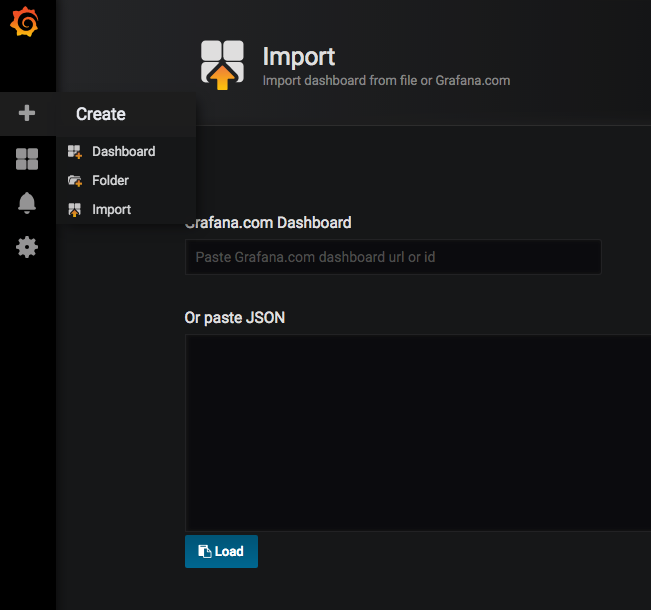This screenshot has height=610, width=651.
Task: Click the 'Grafana.com Dashboard' label
Action: [x=268, y=223]
